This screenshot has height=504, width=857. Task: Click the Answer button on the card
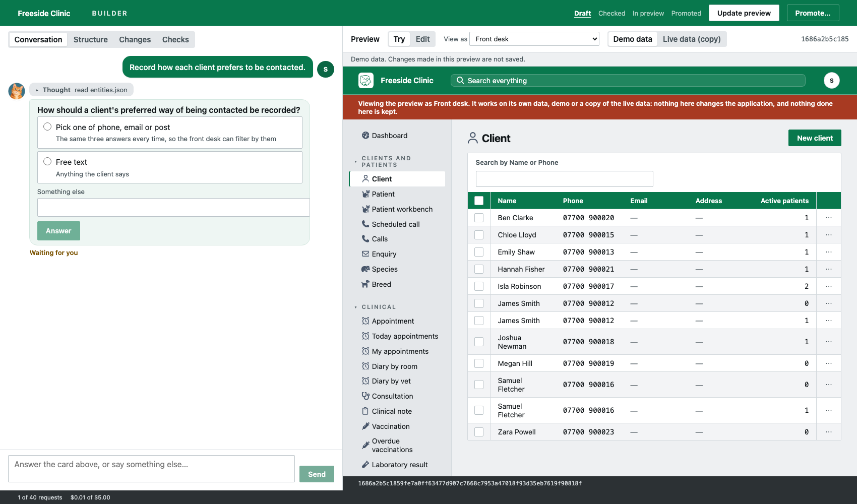[58, 231]
